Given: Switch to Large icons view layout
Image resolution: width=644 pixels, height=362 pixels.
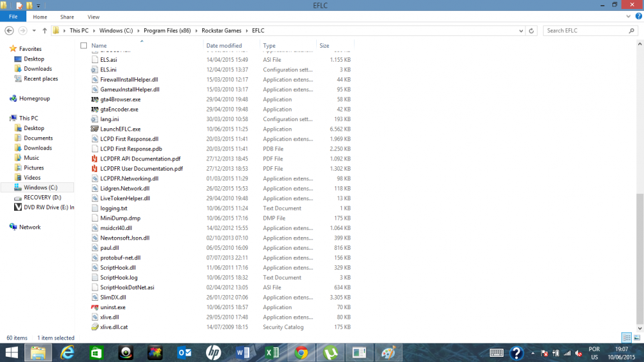Looking at the screenshot, I should click(x=637, y=338).
